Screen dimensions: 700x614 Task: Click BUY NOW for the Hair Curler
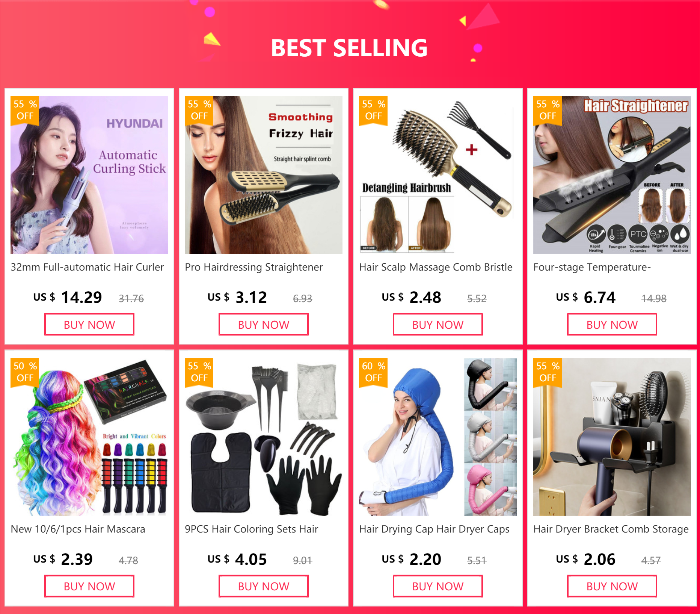(x=89, y=325)
